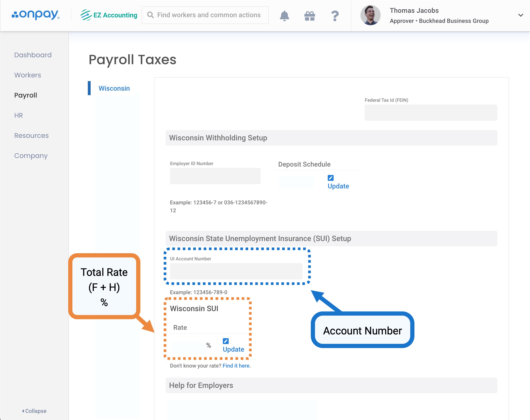
Task: Click the UI Account Number field
Action: tap(236, 271)
